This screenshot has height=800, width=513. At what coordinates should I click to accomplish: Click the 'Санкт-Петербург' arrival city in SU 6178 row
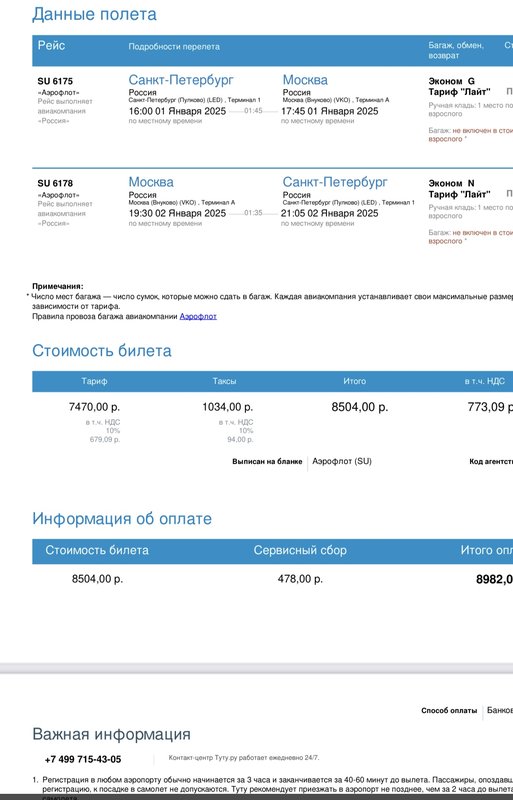[x=335, y=182]
